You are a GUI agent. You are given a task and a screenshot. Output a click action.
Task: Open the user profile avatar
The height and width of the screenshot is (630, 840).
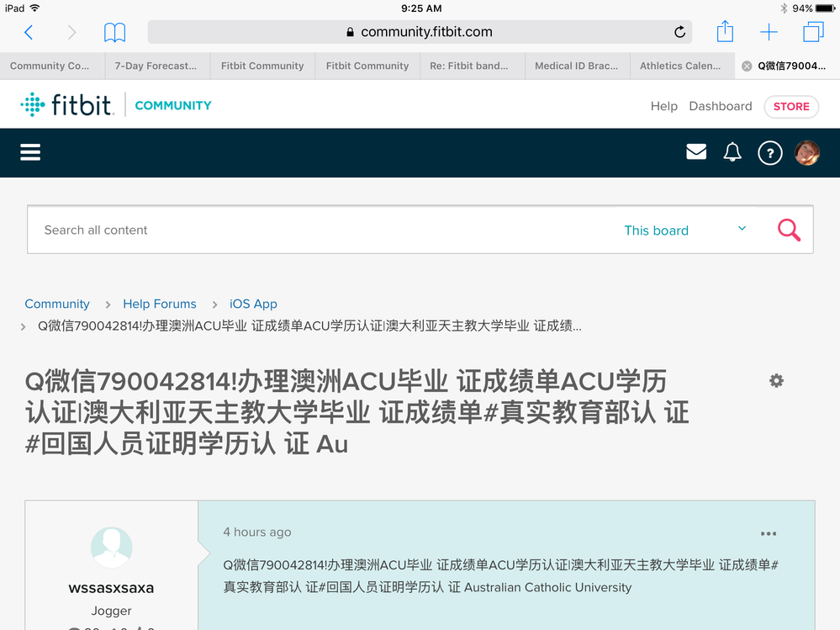[806, 153]
